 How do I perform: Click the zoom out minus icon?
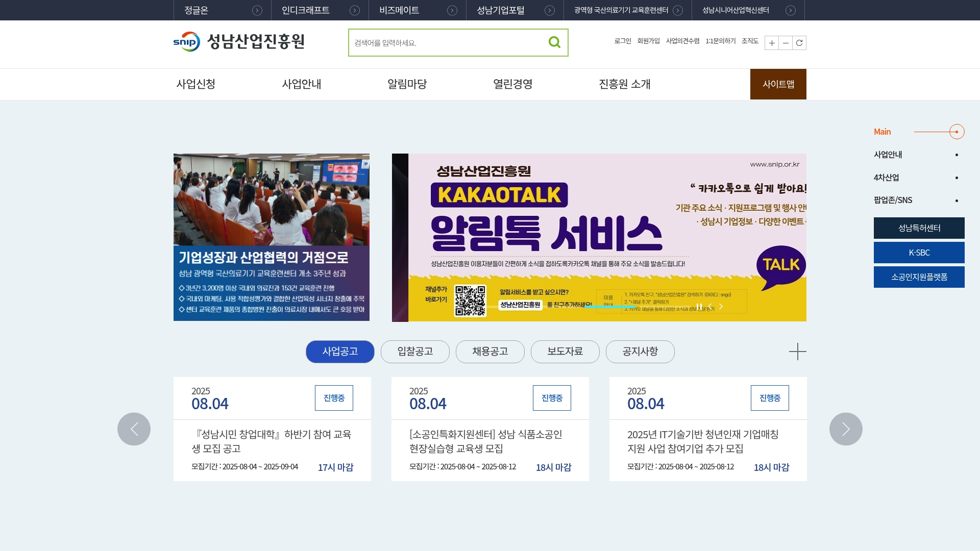click(786, 43)
